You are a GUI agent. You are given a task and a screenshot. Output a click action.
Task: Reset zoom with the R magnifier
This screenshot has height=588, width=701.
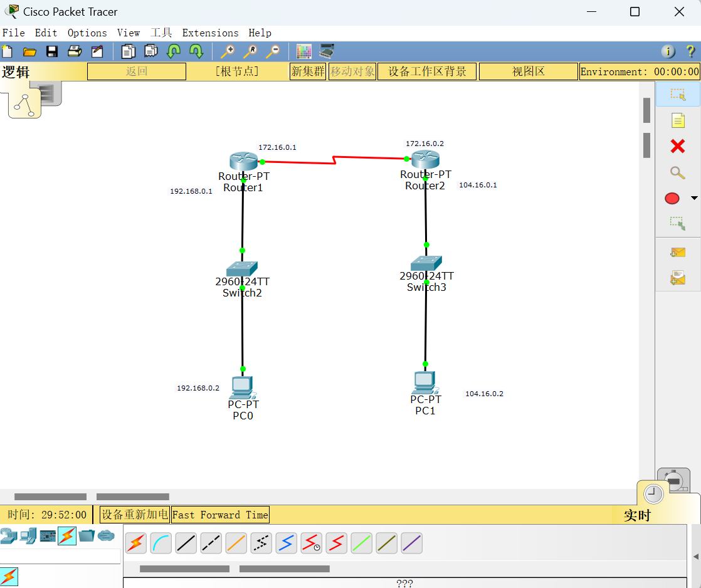[x=250, y=51]
